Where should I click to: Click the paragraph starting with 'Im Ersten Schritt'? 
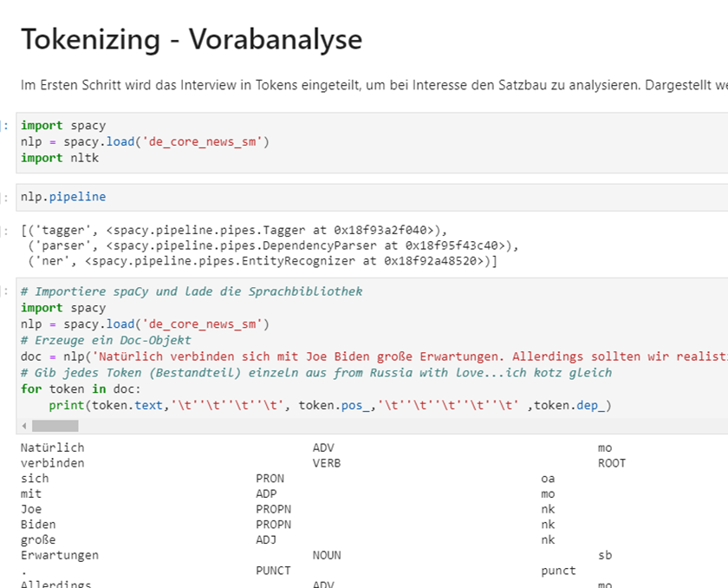347,84
